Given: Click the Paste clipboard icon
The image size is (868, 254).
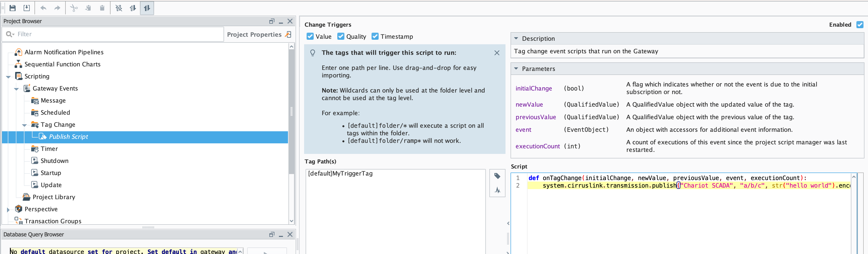Looking at the screenshot, I should click(x=102, y=8).
